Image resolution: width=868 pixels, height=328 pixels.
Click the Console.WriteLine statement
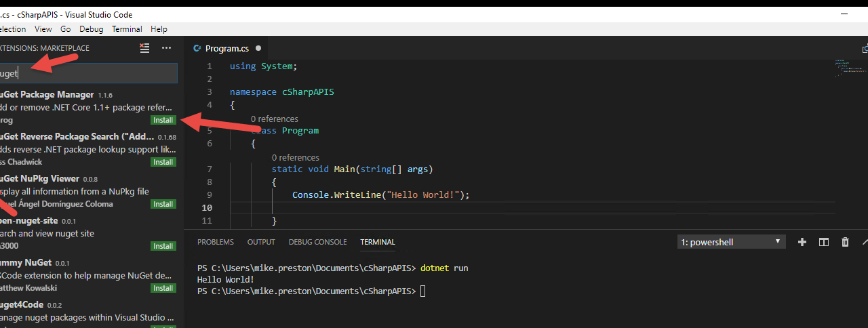[x=381, y=195]
